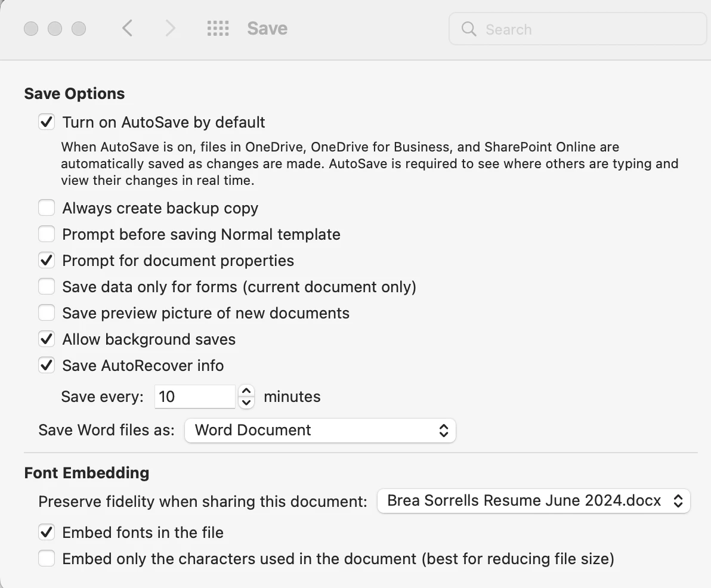Image resolution: width=711 pixels, height=588 pixels.
Task: Close the Save preferences window
Action: [31, 29]
